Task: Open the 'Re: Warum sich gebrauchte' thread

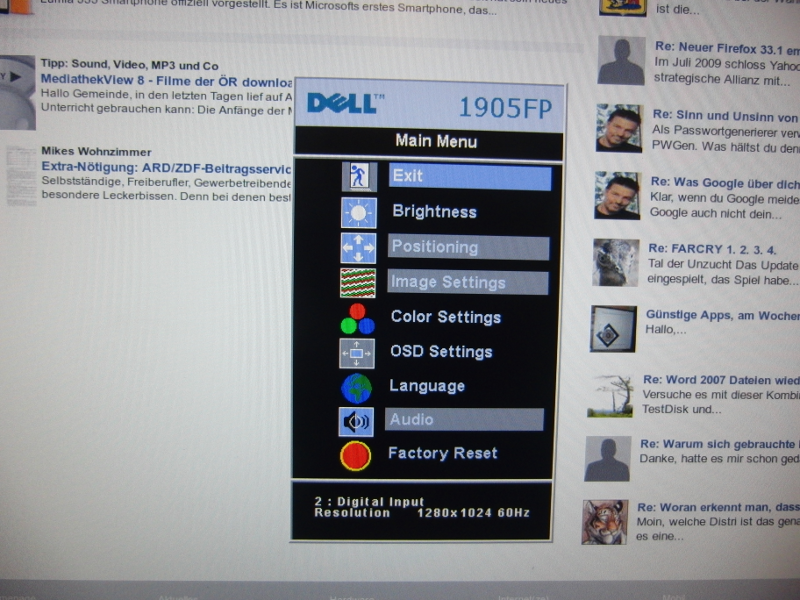Action: pyautogui.click(x=720, y=444)
